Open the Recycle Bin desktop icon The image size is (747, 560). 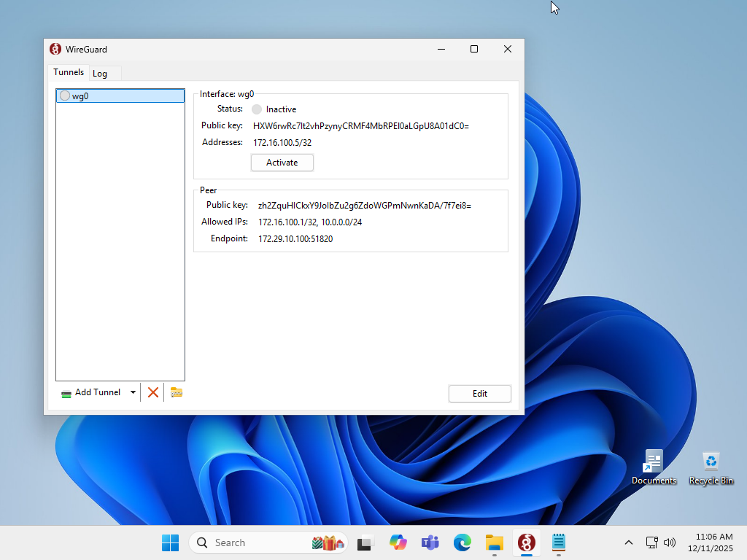tap(711, 467)
